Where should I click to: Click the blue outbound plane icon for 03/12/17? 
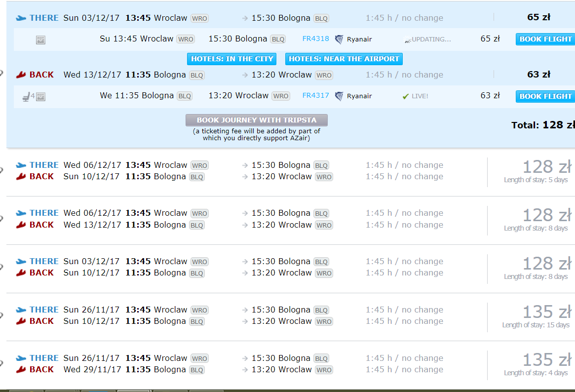click(21, 18)
